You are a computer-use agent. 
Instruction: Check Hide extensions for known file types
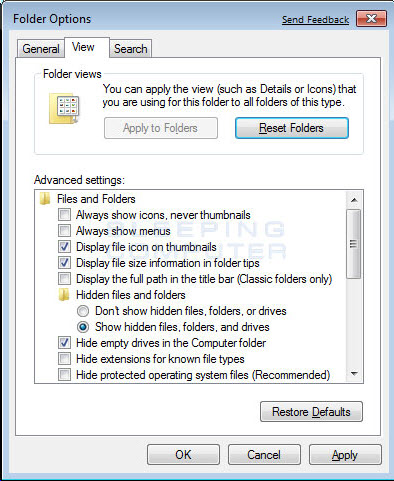tap(64, 359)
